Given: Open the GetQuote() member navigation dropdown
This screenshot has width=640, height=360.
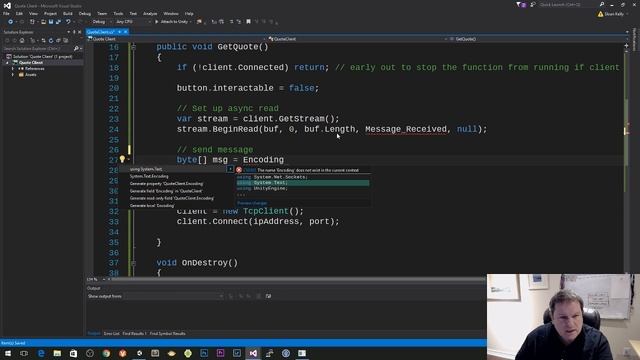Looking at the screenshot, I should [x=536, y=39].
